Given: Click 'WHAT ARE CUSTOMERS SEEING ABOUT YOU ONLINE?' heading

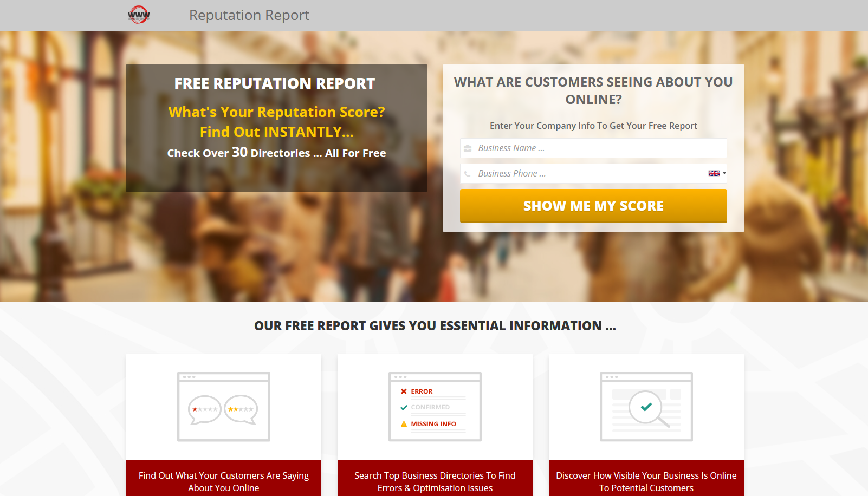Looking at the screenshot, I should click(593, 90).
